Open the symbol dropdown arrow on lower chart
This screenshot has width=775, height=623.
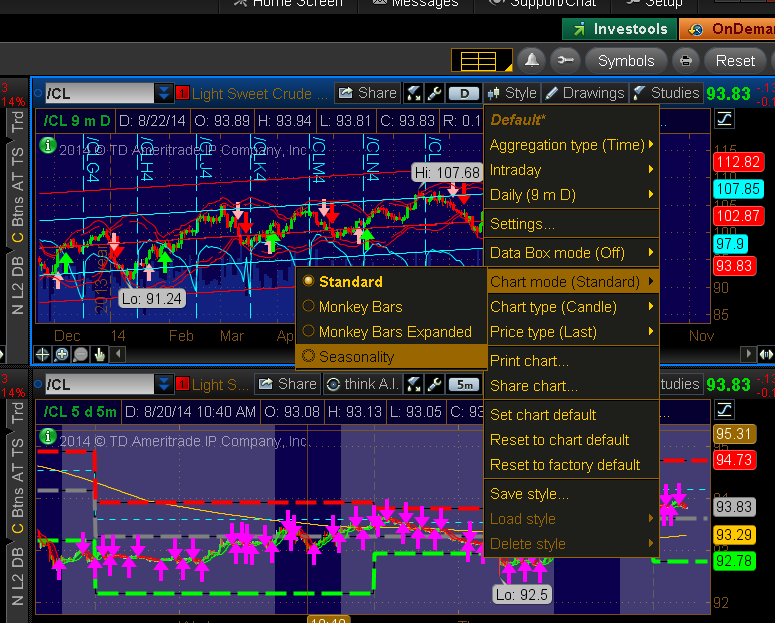(164, 384)
